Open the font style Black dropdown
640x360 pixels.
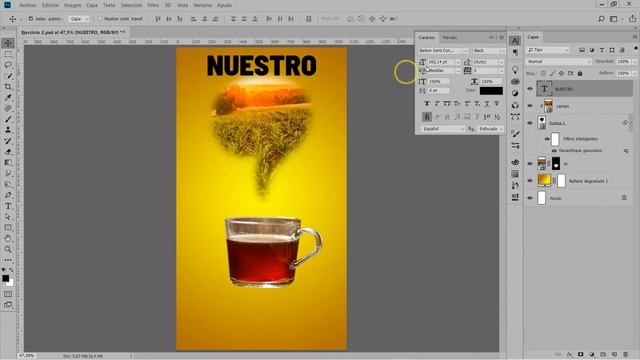[488, 50]
